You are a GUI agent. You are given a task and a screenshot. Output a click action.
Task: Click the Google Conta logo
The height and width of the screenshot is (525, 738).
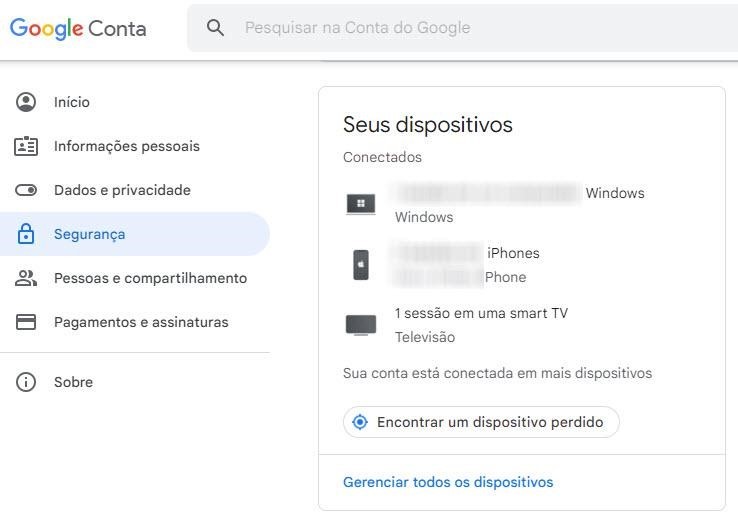78,28
